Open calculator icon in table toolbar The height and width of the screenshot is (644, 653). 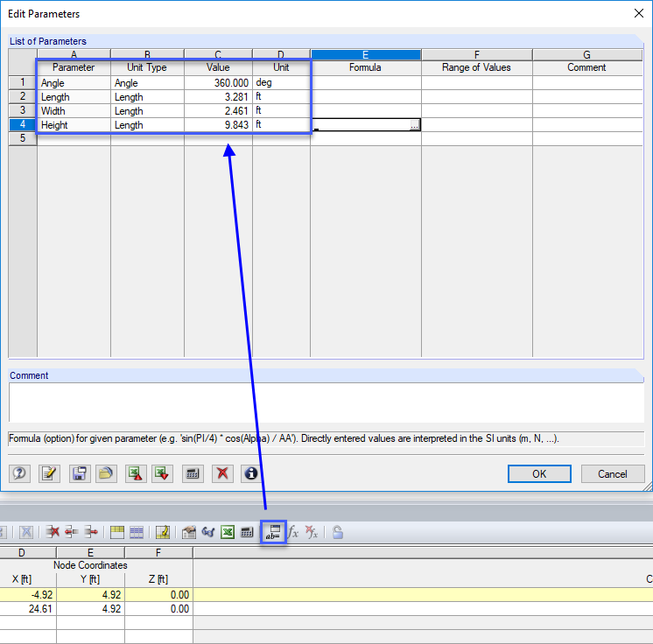(x=247, y=532)
